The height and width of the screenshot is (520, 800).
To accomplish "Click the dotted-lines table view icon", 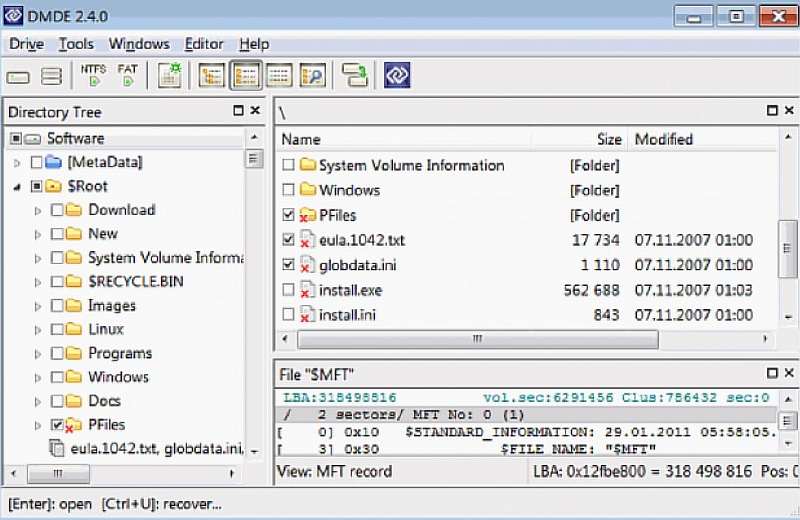I will tap(280, 76).
